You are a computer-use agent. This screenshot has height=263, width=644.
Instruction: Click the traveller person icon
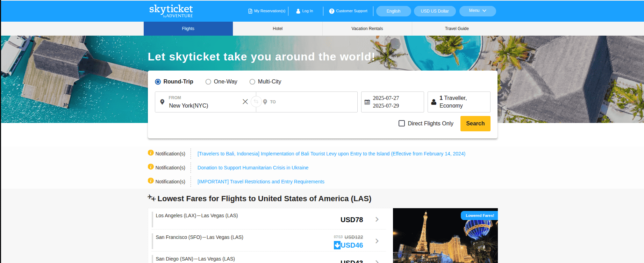pos(434,102)
